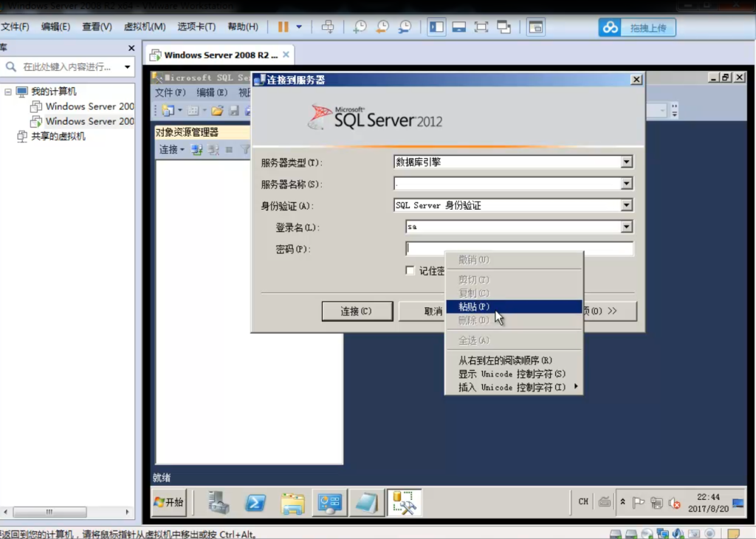Switch to Unity mode icon

click(x=504, y=27)
